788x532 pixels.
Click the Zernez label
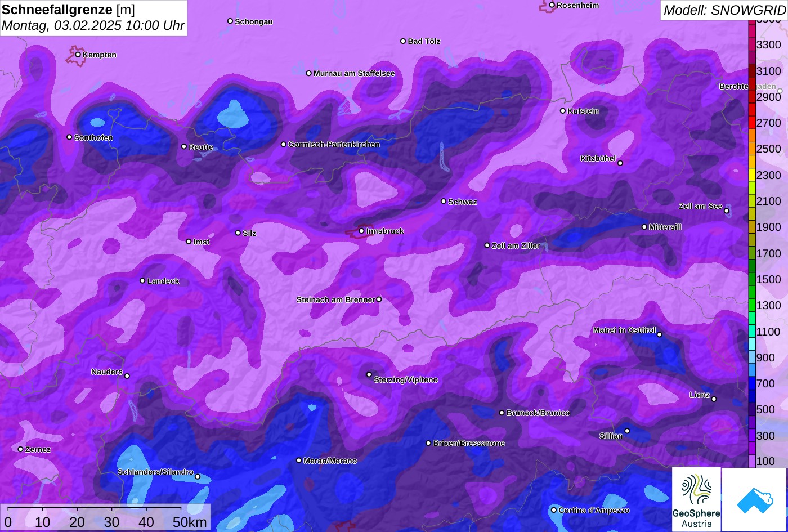pos(38,450)
